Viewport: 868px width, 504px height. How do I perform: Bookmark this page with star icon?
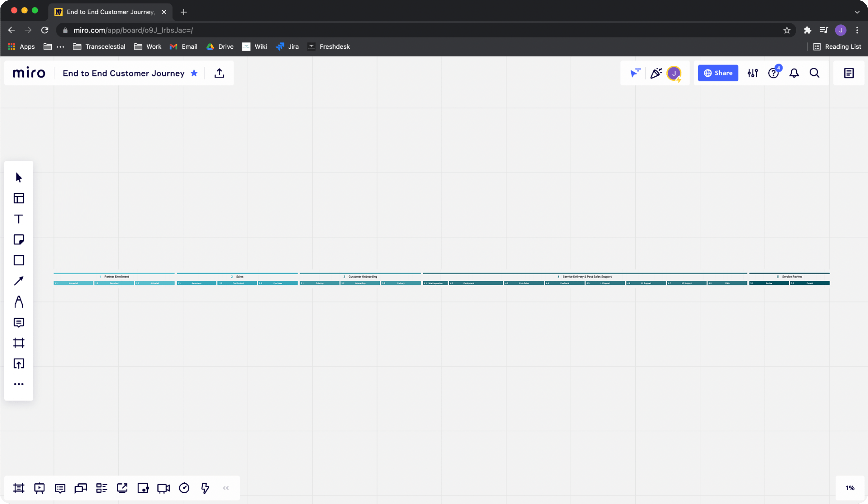click(x=786, y=30)
